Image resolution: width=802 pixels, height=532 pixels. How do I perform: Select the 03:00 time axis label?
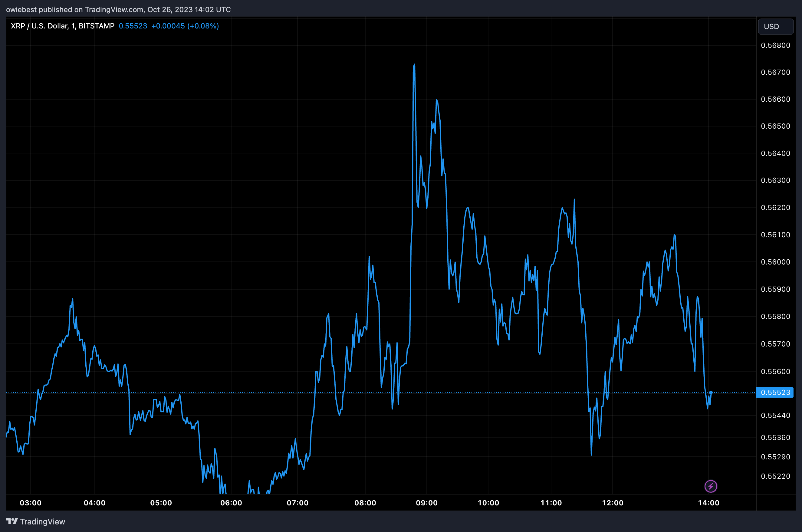pyautogui.click(x=31, y=503)
